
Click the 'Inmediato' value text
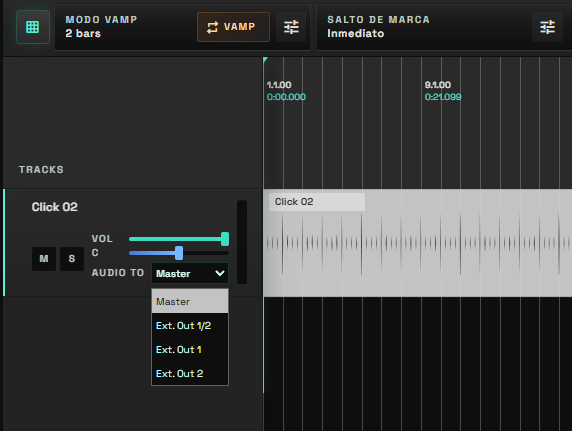pyautogui.click(x=356, y=34)
